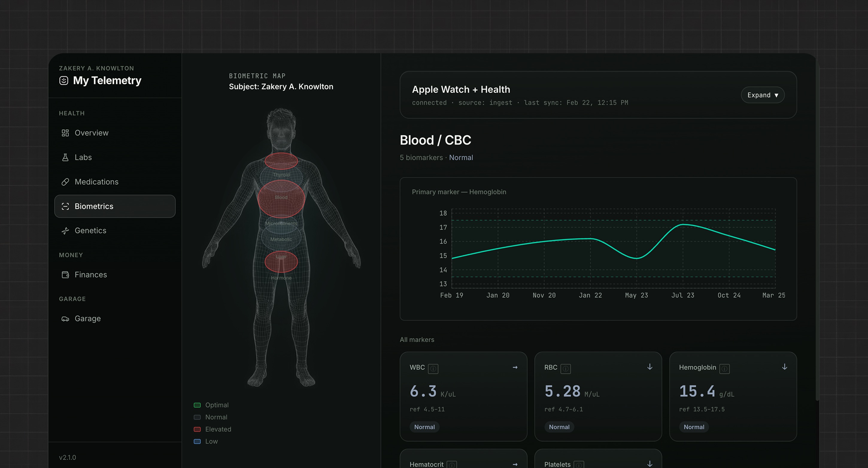Click the Normal status badge on RBC card
Viewport: 868px width, 468px height.
pos(559,427)
